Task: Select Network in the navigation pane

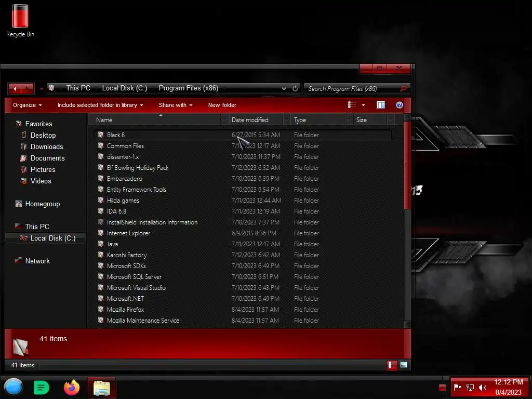Action: pos(37,261)
